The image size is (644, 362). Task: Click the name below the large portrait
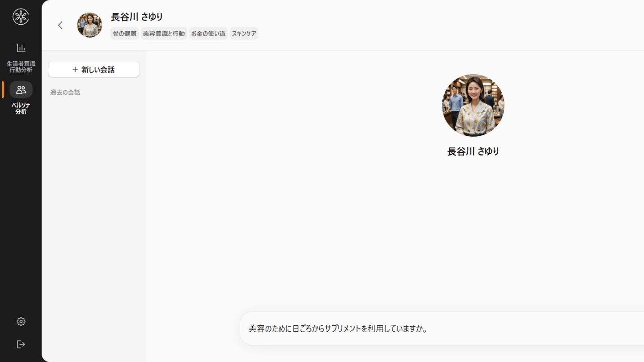473,152
